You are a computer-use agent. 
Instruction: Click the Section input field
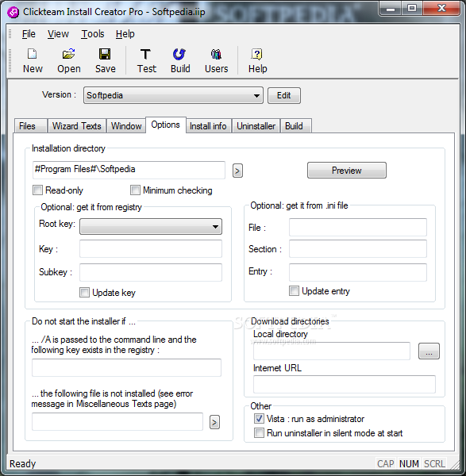358,248
